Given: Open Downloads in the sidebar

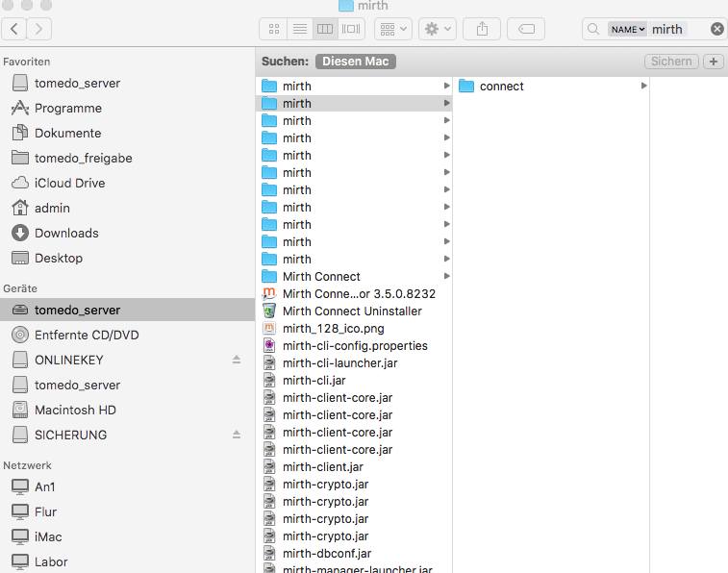Looking at the screenshot, I should (x=66, y=233).
